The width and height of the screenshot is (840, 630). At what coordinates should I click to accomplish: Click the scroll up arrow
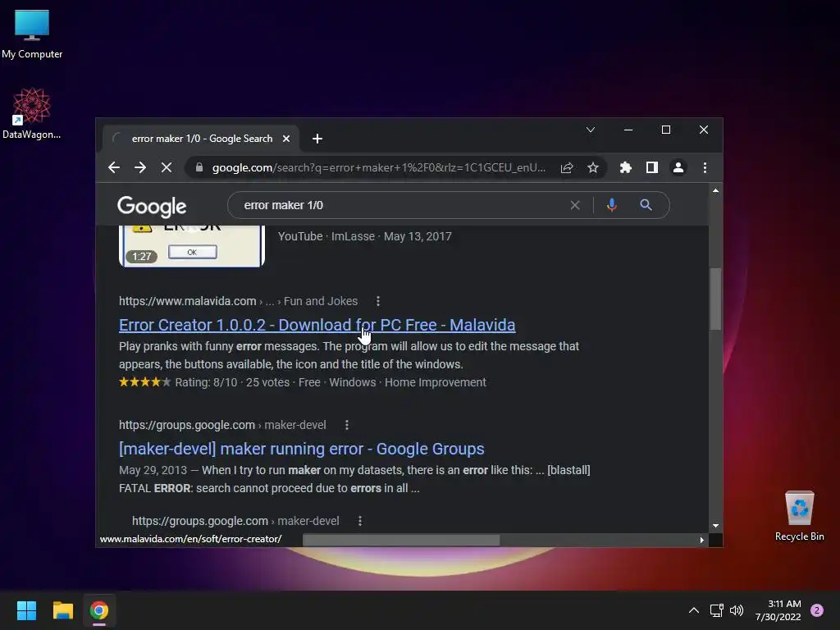point(715,190)
